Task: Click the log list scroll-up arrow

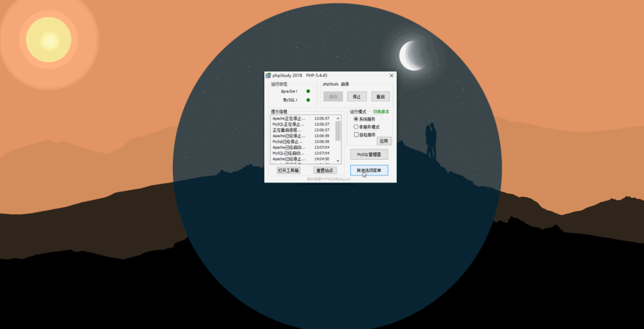Action: point(338,118)
